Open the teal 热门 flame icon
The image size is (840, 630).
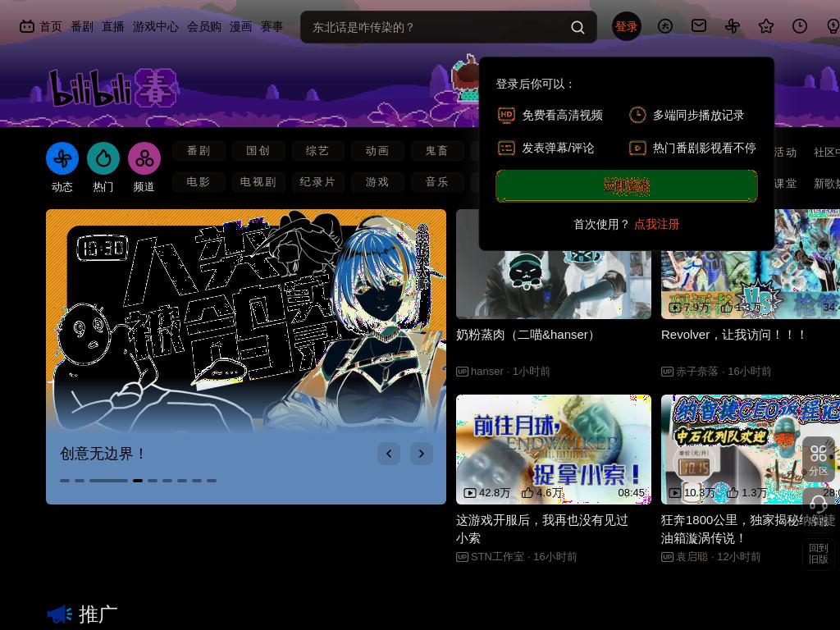tap(103, 158)
